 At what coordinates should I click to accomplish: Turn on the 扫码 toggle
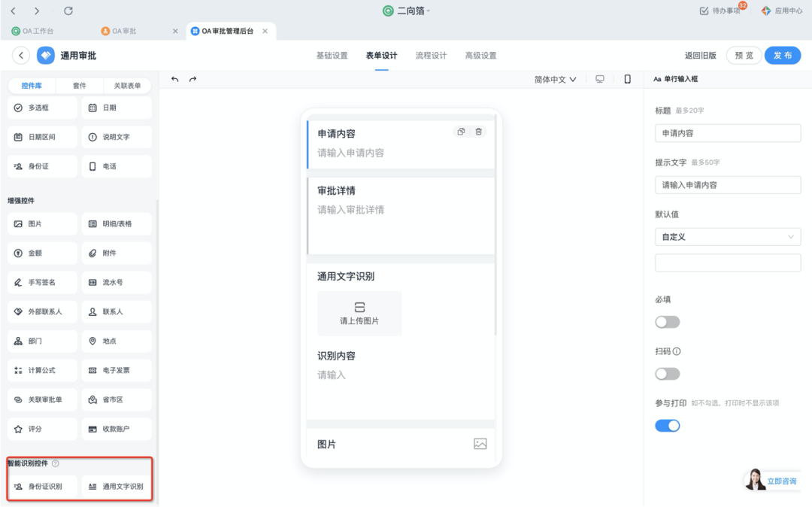pyautogui.click(x=667, y=374)
